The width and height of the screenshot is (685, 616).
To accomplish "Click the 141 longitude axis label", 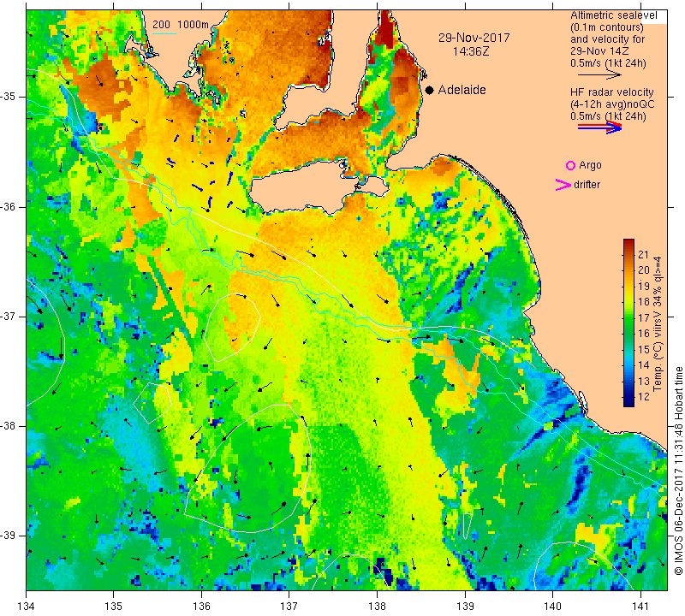I will 640,607.
